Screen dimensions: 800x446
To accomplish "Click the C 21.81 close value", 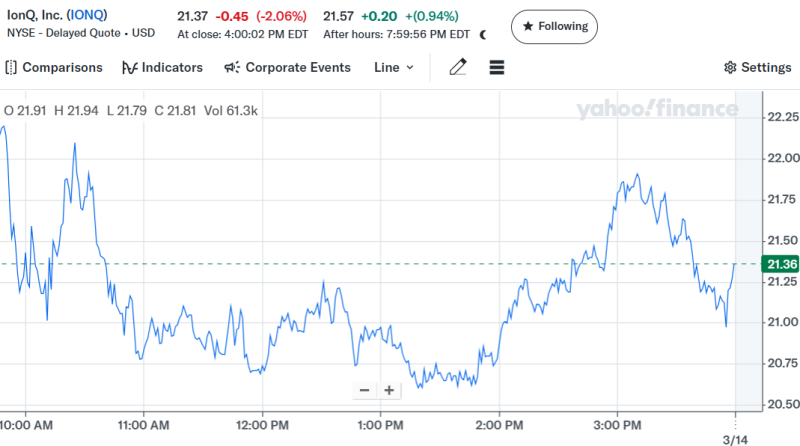I will [x=175, y=111].
